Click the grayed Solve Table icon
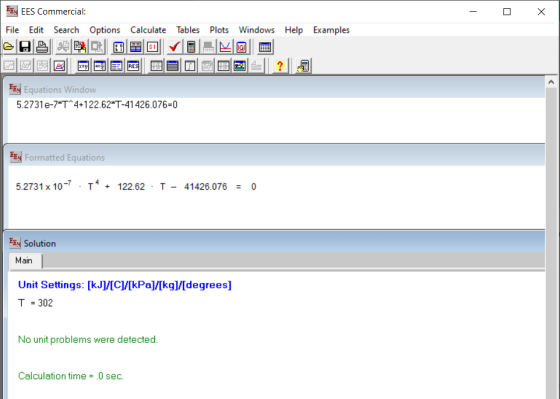Screen dimensions: 560x399 [208, 47]
